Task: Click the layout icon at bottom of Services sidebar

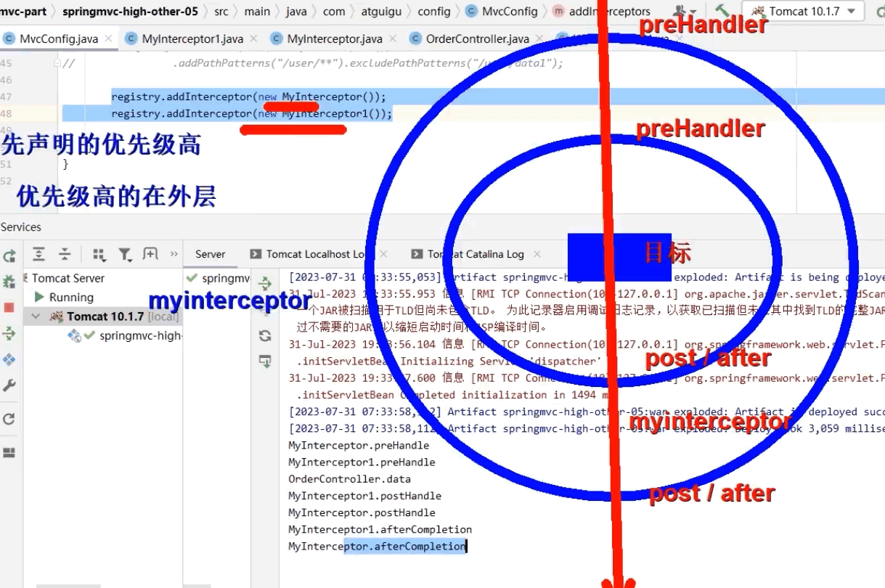Action: tap(9, 452)
